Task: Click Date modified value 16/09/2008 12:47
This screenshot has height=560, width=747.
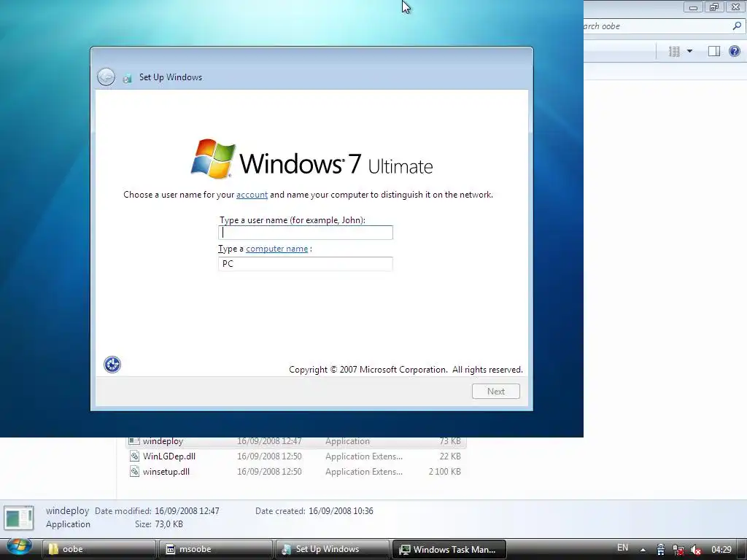Action: [187, 511]
